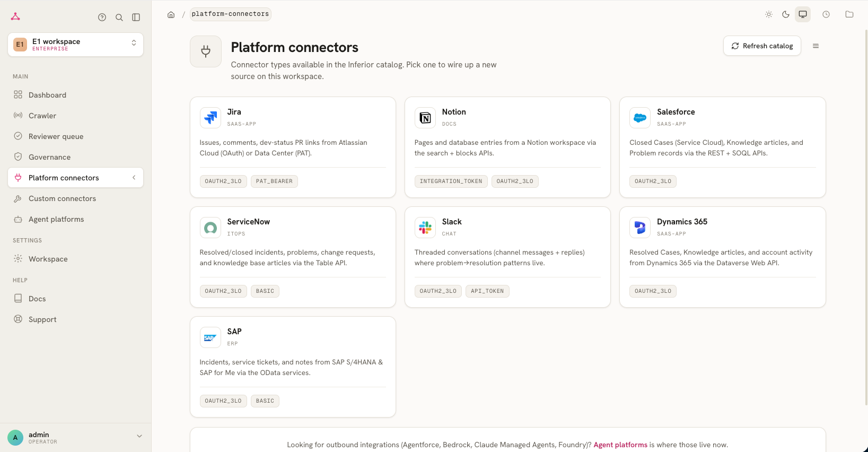Click the Crawler signal icon
Screen dimensions: 868x452
point(18,116)
